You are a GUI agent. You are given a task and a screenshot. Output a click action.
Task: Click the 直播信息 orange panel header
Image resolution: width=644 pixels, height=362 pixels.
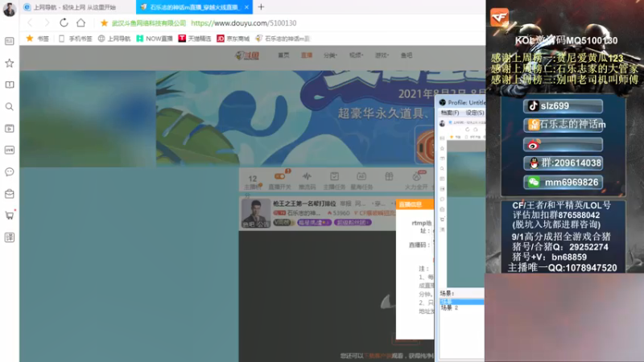point(415,204)
